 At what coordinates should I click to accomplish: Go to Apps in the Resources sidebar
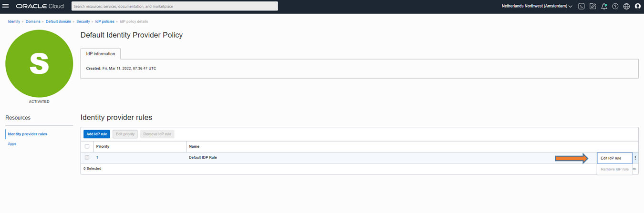pos(12,143)
